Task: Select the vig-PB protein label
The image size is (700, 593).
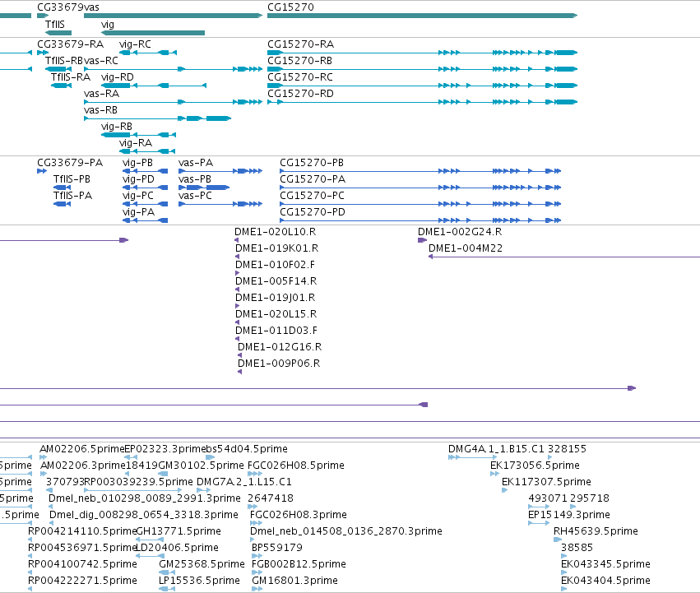Action: point(137,163)
